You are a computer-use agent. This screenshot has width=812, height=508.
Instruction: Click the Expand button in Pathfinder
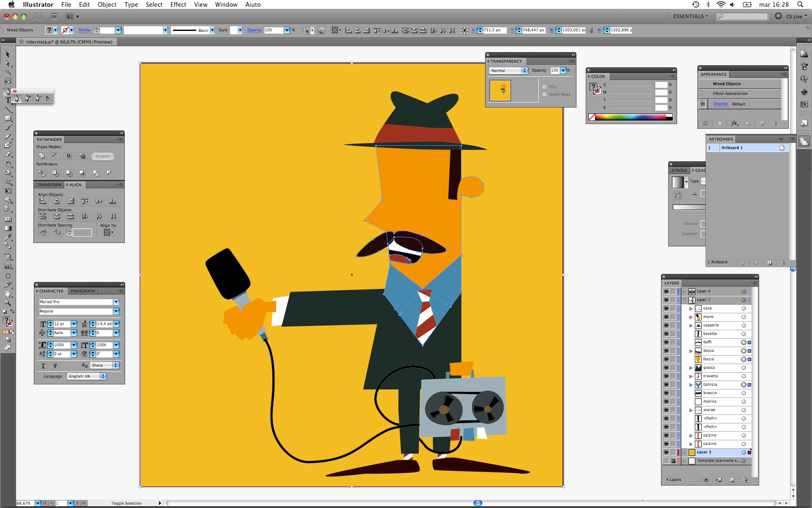click(102, 156)
